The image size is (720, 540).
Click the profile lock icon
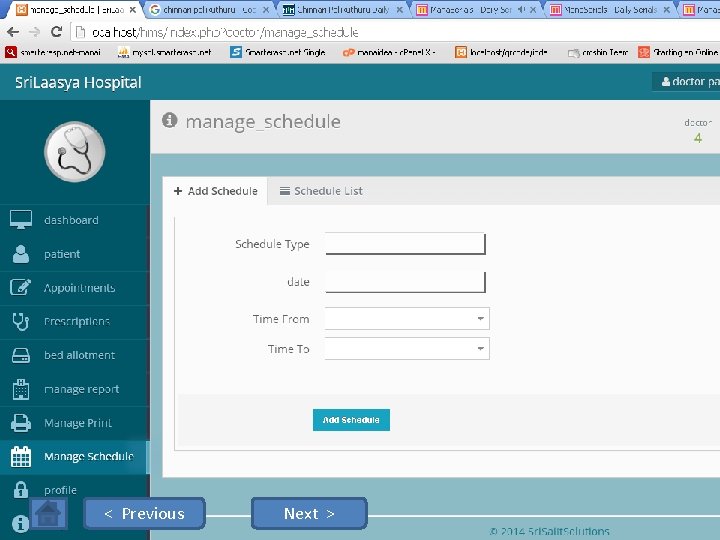pyautogui.click(x=21, y=489)
